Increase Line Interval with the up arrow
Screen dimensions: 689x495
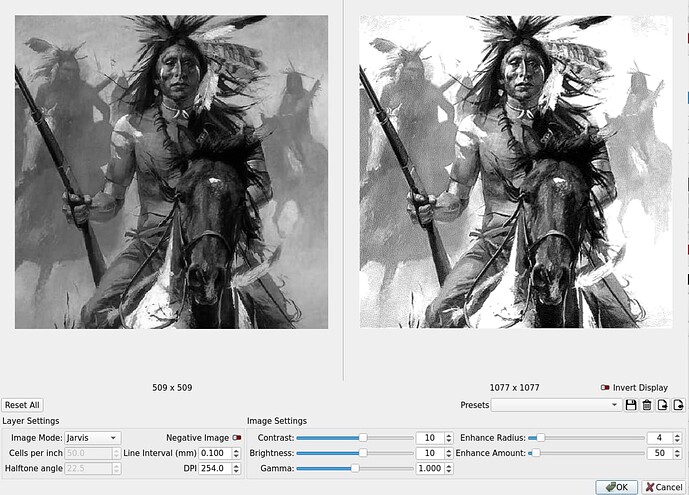[x=236, y=450]
